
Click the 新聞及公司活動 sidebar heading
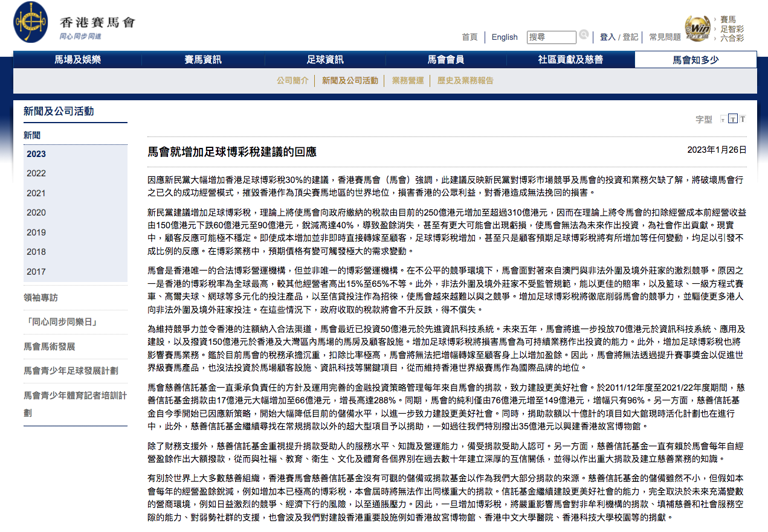pos(59,111)
